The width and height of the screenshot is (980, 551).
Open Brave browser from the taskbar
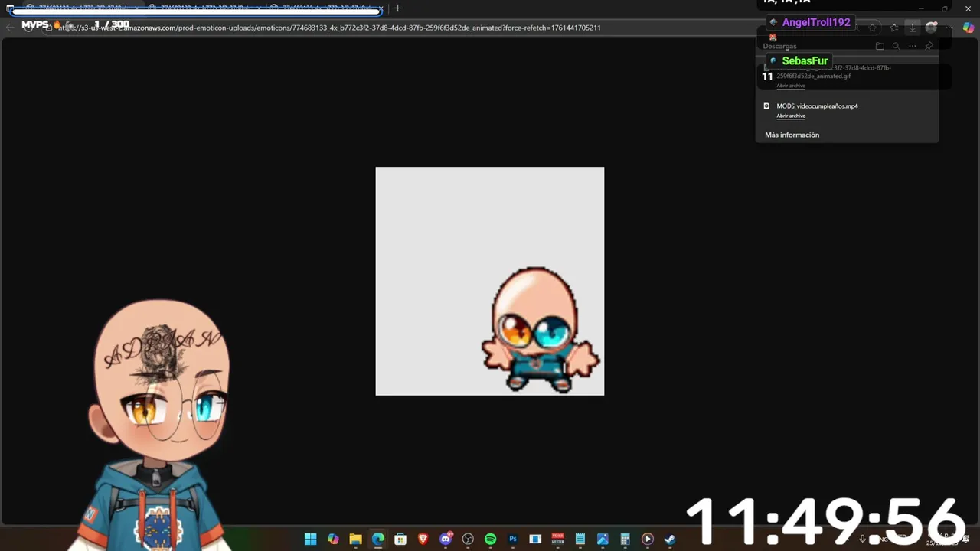(423, 539)
